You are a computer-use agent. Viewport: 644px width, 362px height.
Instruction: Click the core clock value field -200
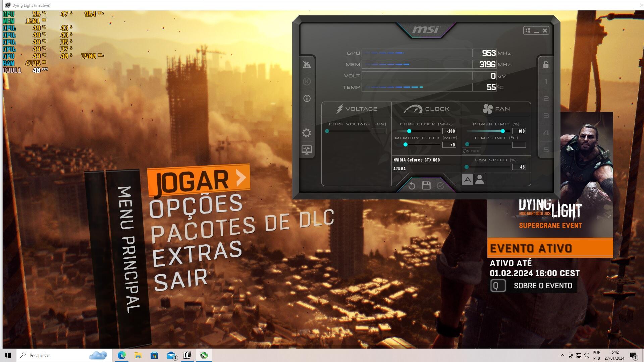tap(449, 131)
